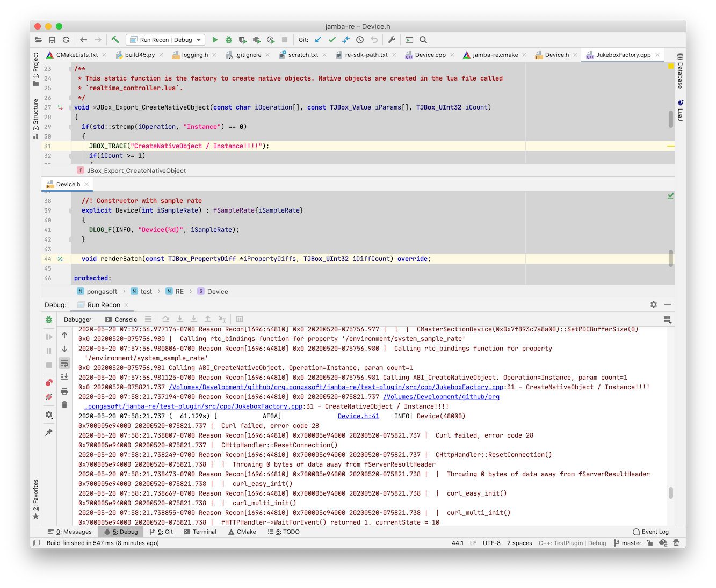Viewport: 716px width, 588px height.
Task: Open the Git tool window tab at bottom
Action: [161, 532]
